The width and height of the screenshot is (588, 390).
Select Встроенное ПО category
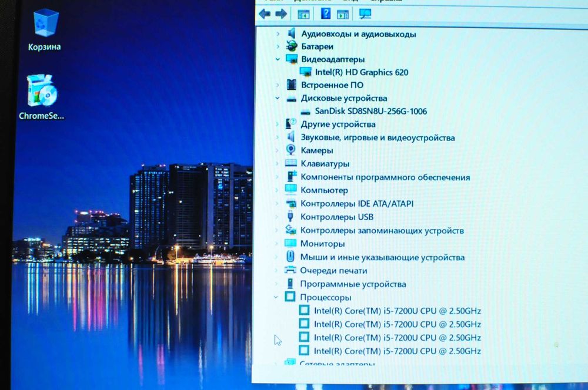pos(332,85)
